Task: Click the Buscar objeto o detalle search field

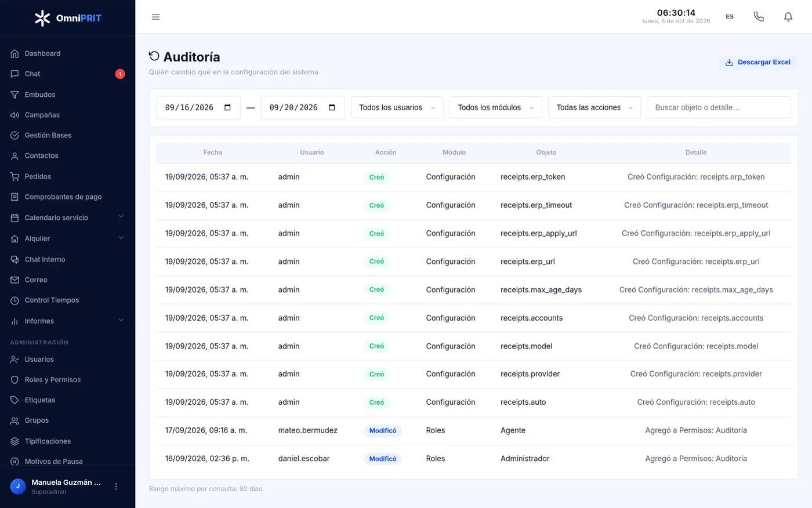Action: point(719,108)
